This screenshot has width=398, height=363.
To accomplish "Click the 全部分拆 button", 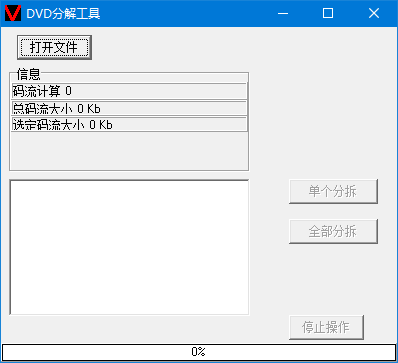I will 333,231.
